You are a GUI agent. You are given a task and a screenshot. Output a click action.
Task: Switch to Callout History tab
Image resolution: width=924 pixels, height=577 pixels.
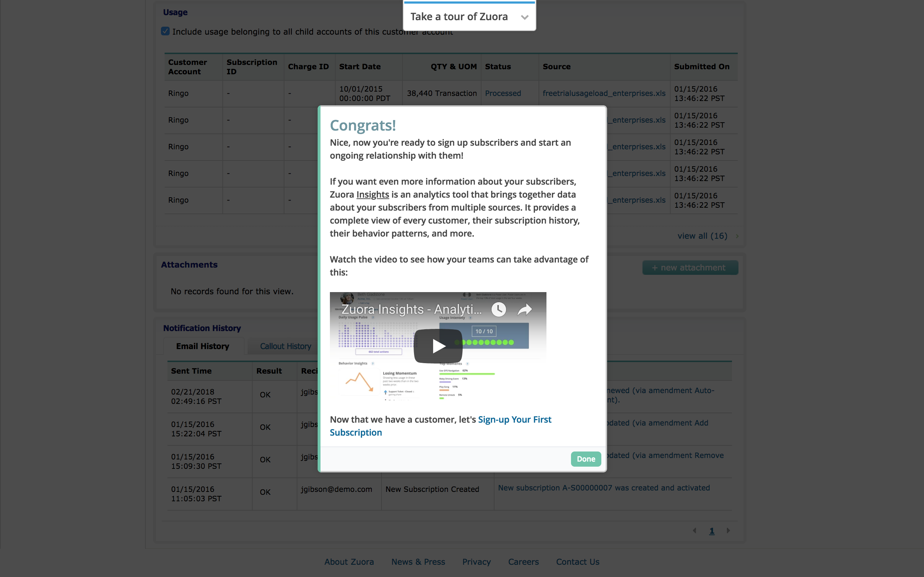pos(285,346)
